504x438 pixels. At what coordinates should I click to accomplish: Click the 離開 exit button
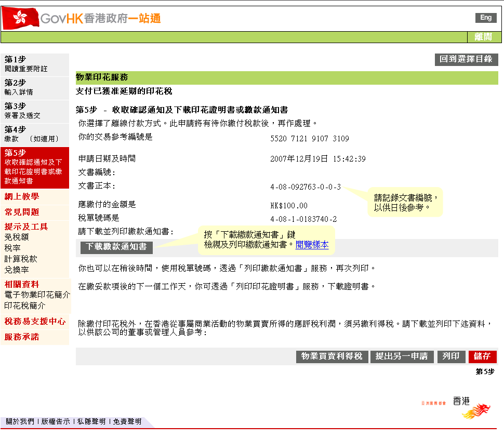485,37
